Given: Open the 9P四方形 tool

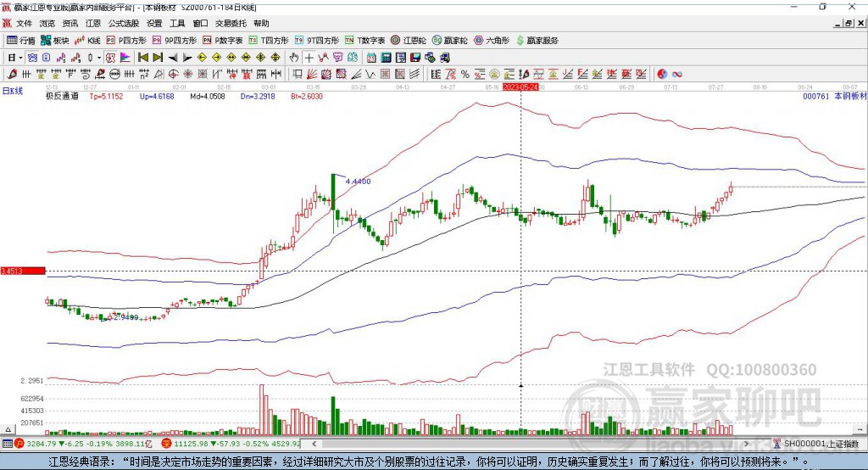Looking at the screenshot, I should [x=175, y=41].
